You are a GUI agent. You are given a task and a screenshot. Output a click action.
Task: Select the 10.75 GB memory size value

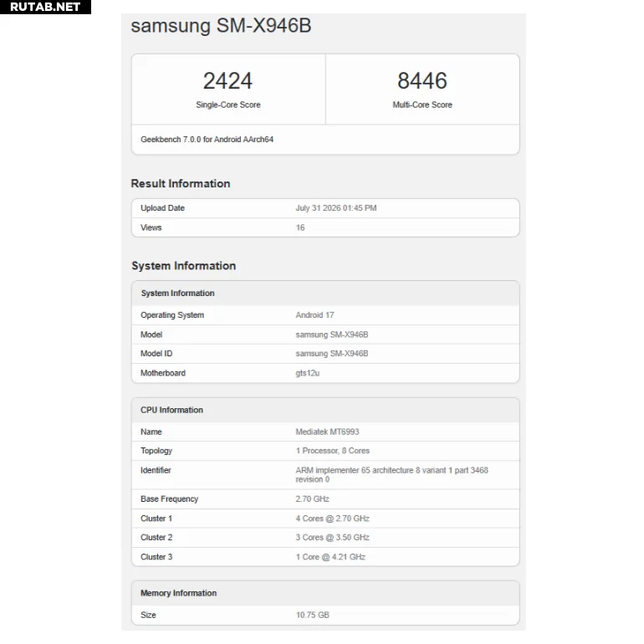coord(312,615)
